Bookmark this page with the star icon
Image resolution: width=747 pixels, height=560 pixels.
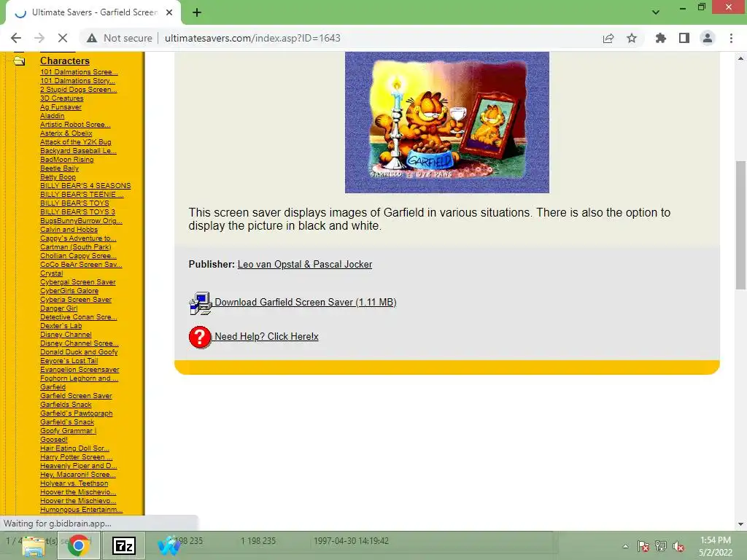tap(632, 38)
